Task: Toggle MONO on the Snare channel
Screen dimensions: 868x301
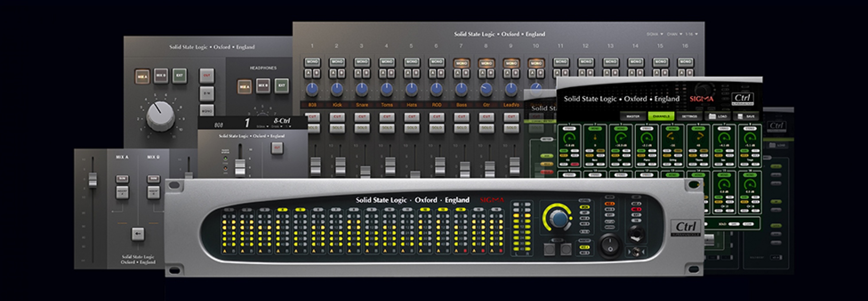Action: 361,62
